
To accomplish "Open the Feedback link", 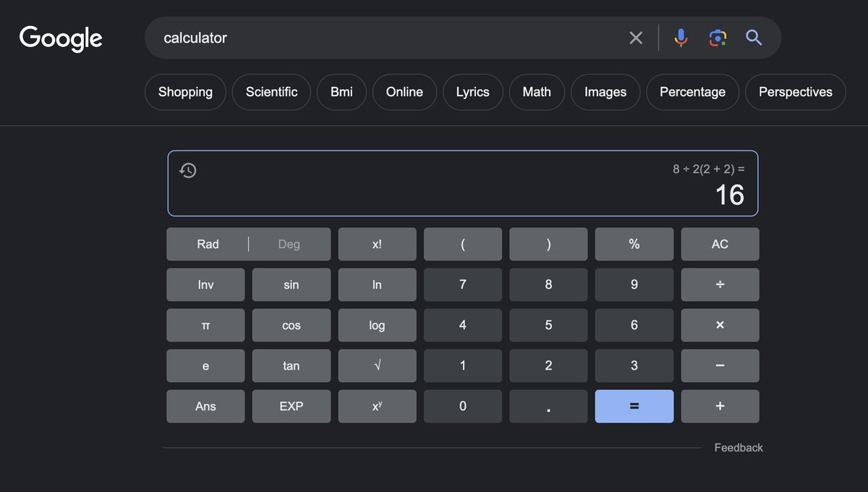I will click(x=739, y=448).
